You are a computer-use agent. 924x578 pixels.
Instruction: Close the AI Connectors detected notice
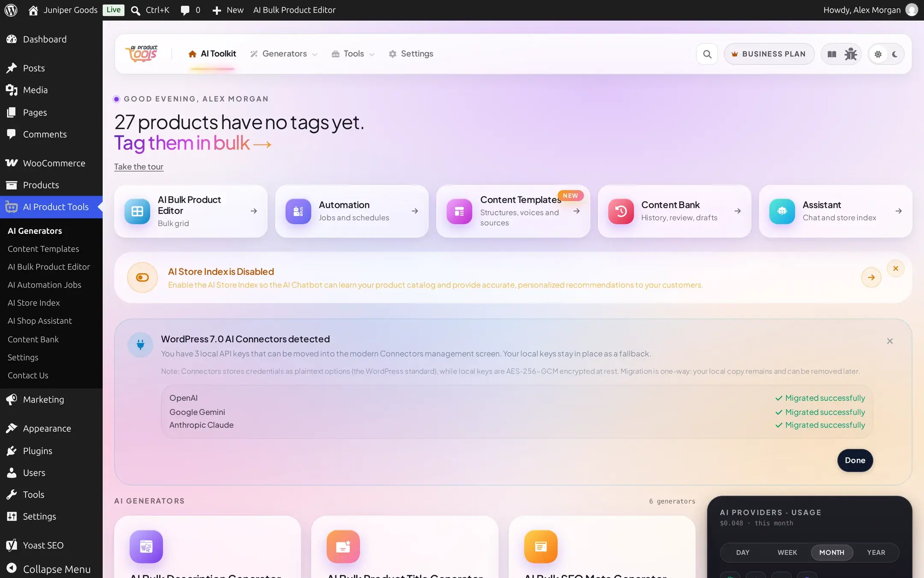890,341
